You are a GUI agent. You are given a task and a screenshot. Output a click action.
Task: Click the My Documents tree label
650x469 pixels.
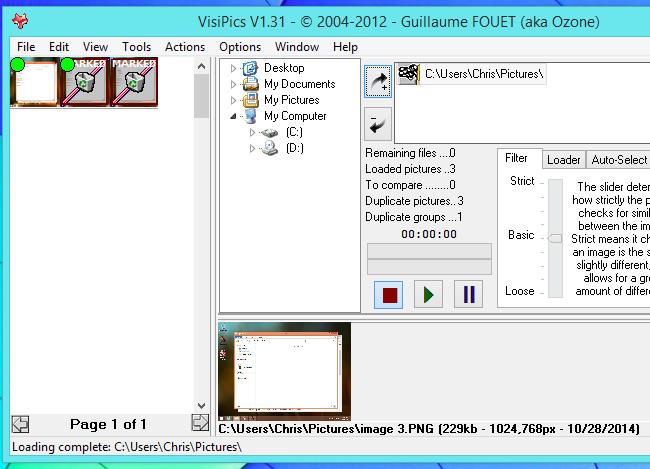click(300, 84)
